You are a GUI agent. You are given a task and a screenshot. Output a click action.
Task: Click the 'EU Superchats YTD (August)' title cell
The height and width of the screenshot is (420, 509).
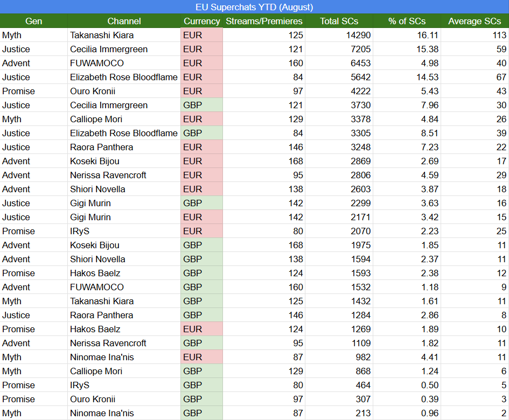[254, 7]
